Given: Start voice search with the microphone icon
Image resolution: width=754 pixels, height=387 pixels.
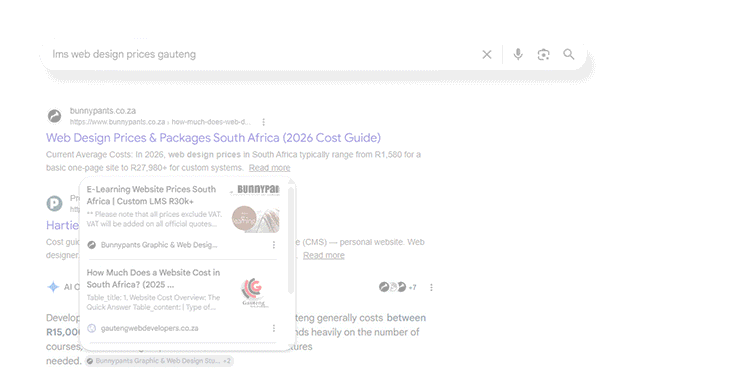Looking at the screenshot, I should pyautogui.click(x=518, y=54).
